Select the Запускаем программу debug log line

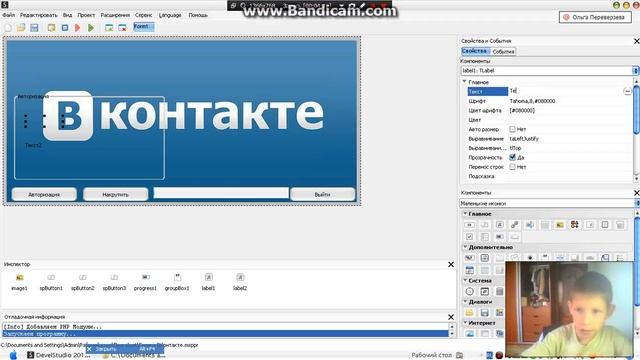tap(225, 333)
